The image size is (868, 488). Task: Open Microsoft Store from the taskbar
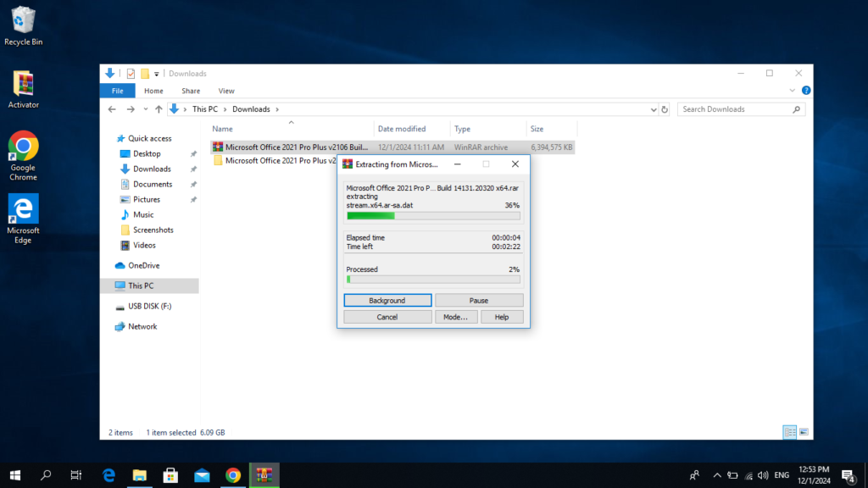click(170, 475)
